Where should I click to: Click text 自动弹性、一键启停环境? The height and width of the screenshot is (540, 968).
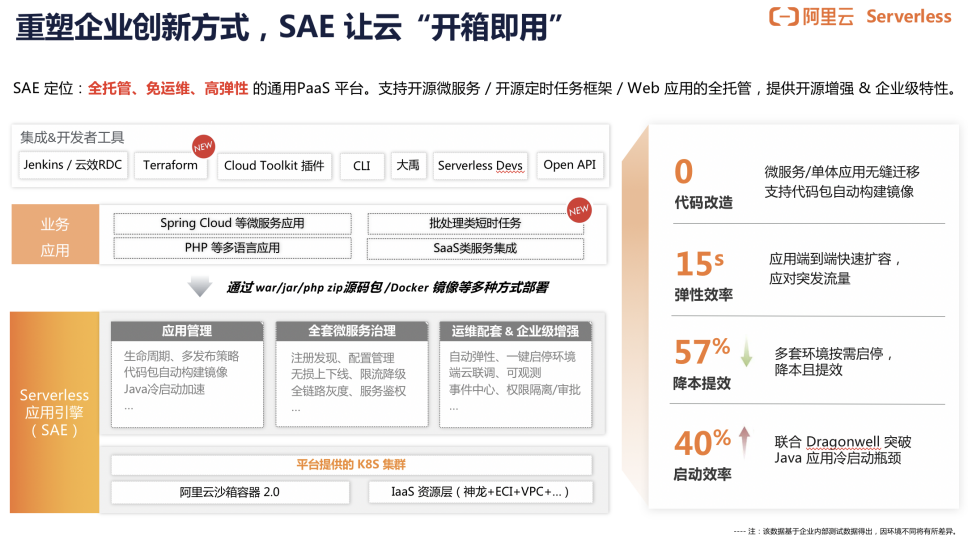point(512,357)
